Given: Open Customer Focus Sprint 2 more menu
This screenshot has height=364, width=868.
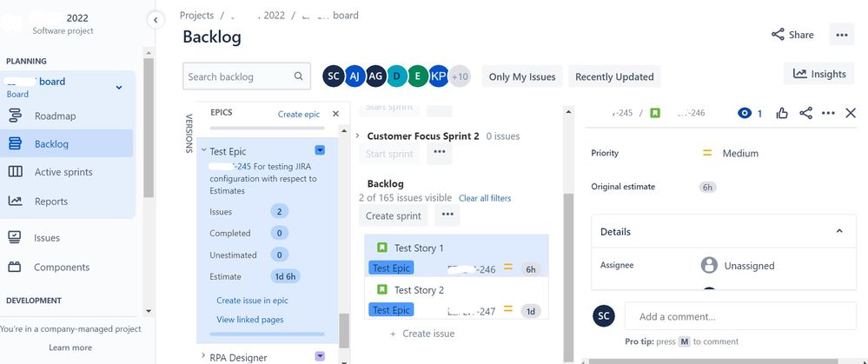Looking at the screenshot, I should [x=440, y=152].
